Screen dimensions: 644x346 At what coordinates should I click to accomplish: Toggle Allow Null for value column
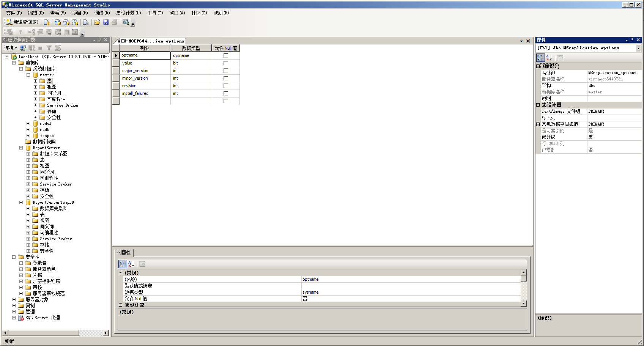click(226, 63)
